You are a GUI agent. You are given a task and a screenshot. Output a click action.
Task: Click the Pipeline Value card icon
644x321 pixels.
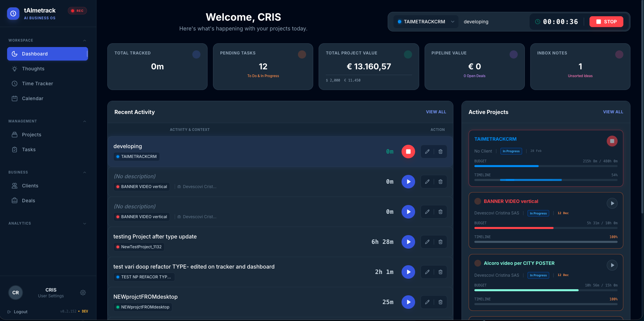pos(514,54)
